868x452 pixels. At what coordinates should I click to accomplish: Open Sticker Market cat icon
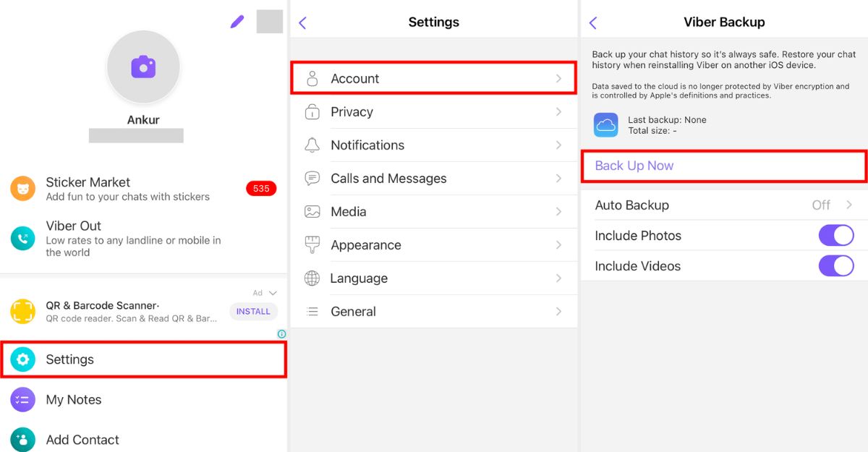22,189
